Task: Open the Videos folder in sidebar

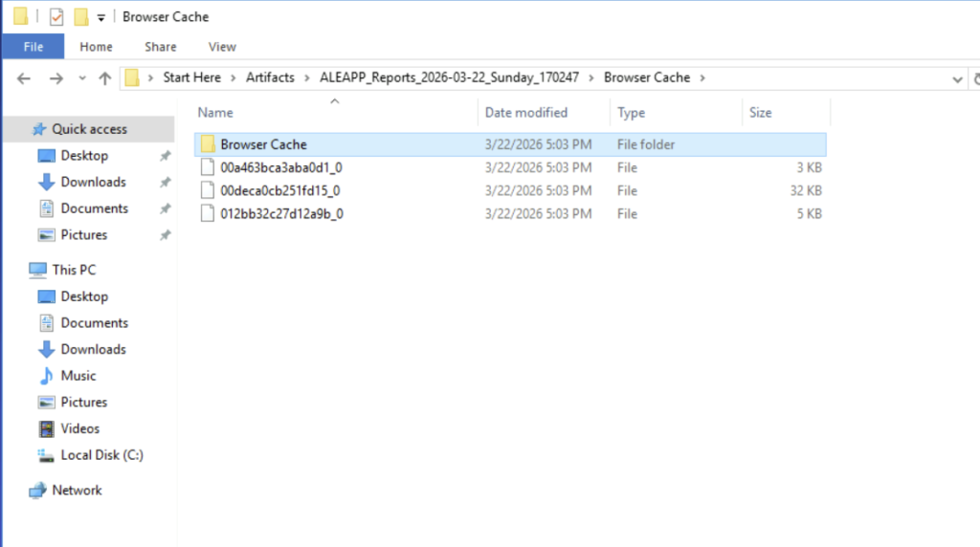Action: [x=79, y=428]
